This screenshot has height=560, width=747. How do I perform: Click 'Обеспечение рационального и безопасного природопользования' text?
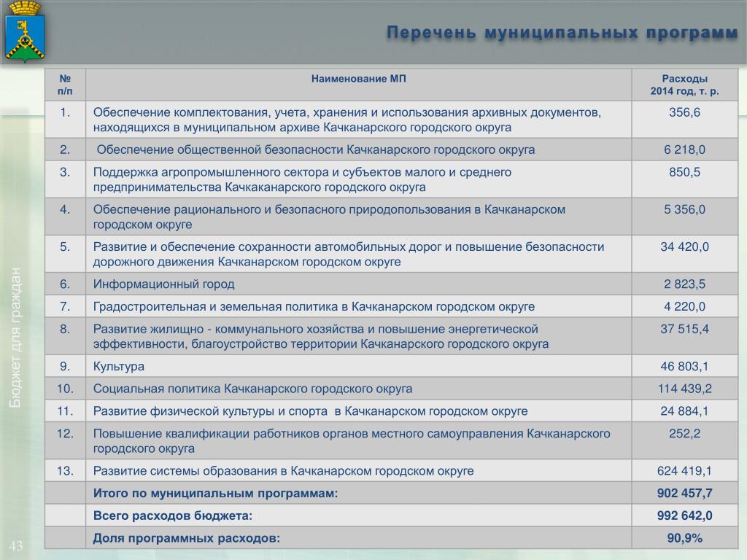pos(329,217)
